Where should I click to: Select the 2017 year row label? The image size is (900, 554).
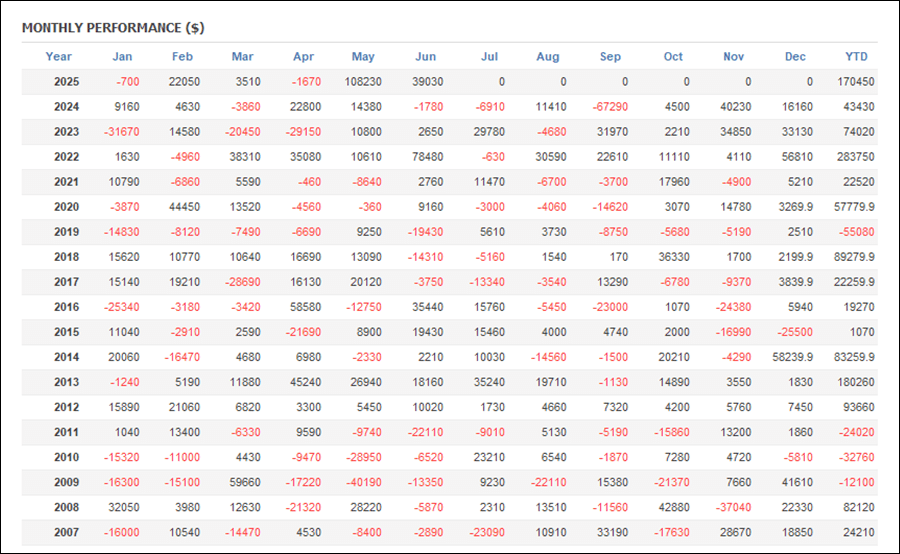(67, 282)
